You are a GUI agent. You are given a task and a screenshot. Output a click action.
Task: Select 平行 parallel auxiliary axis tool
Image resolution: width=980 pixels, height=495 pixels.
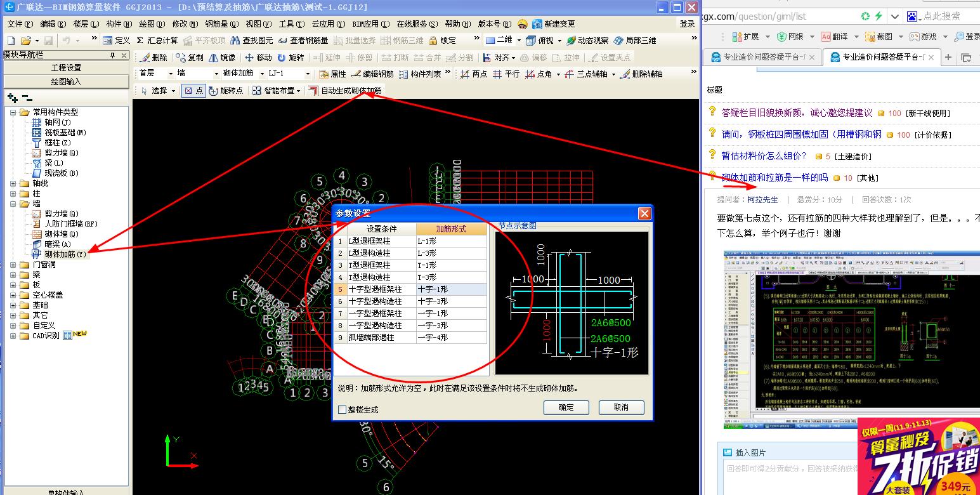(x=506, y=74)
